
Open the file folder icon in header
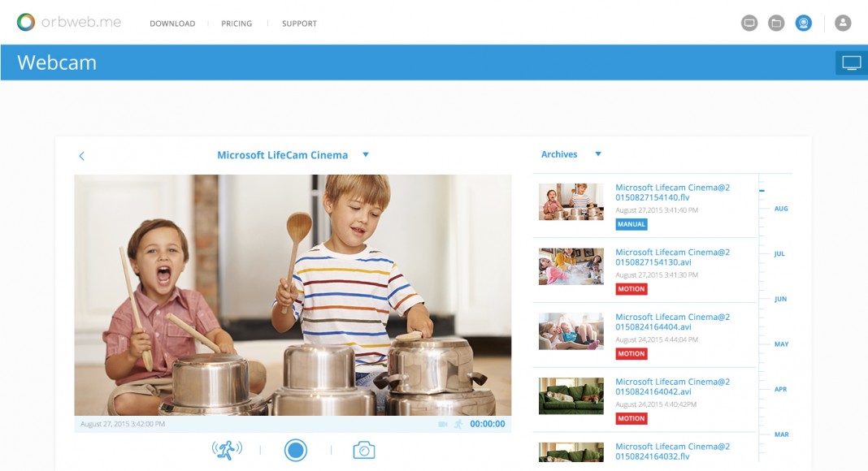pyautogui.click(x=776, y=24)
